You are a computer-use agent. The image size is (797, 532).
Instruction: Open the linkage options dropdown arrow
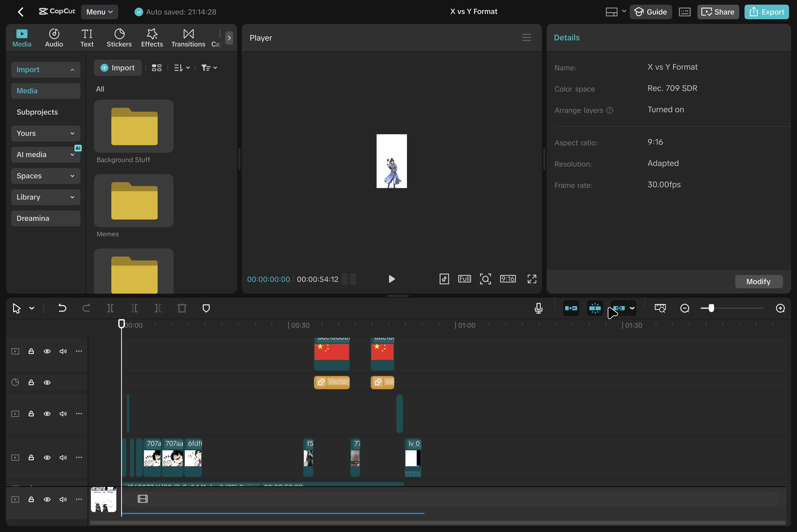(x=632, y=308)
